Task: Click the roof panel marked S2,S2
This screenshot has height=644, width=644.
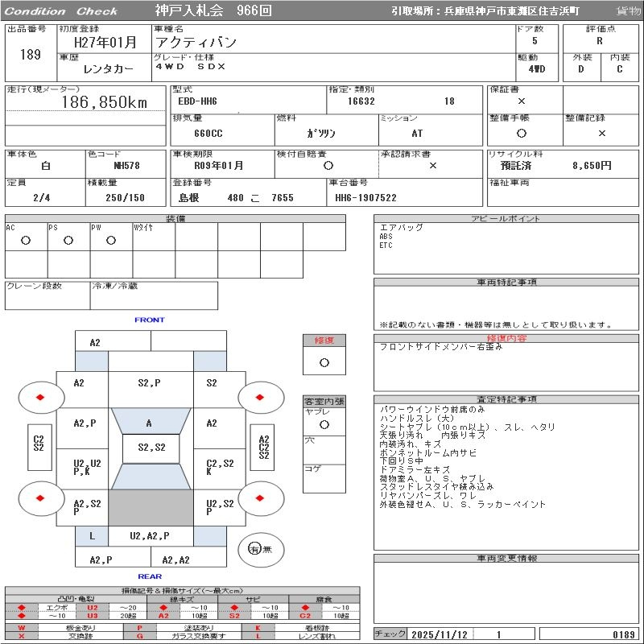Action: click(x=151, y=448)
